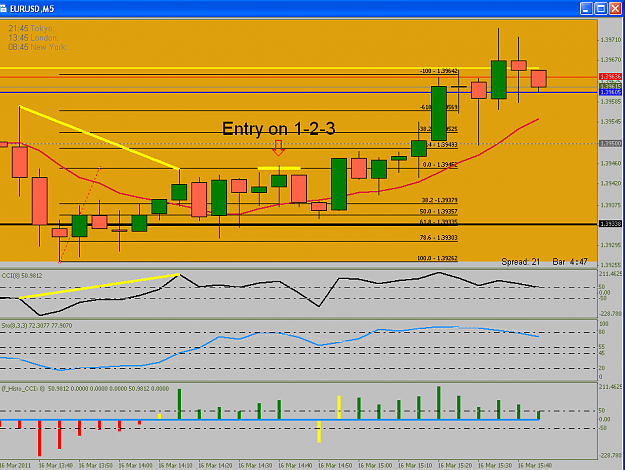
Task: Click the '-100 - 1.39642' Fibonacci label
Action: pos(439,71)
